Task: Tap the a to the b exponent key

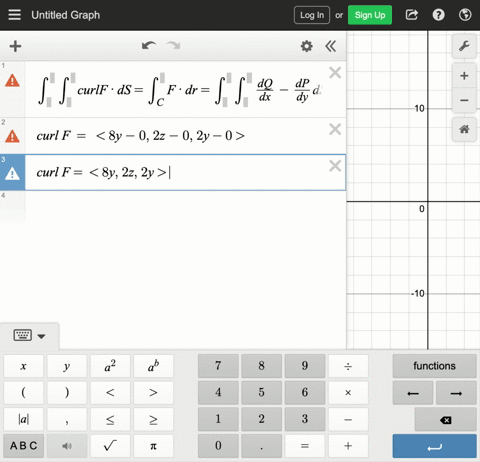Action: [153, 366]
